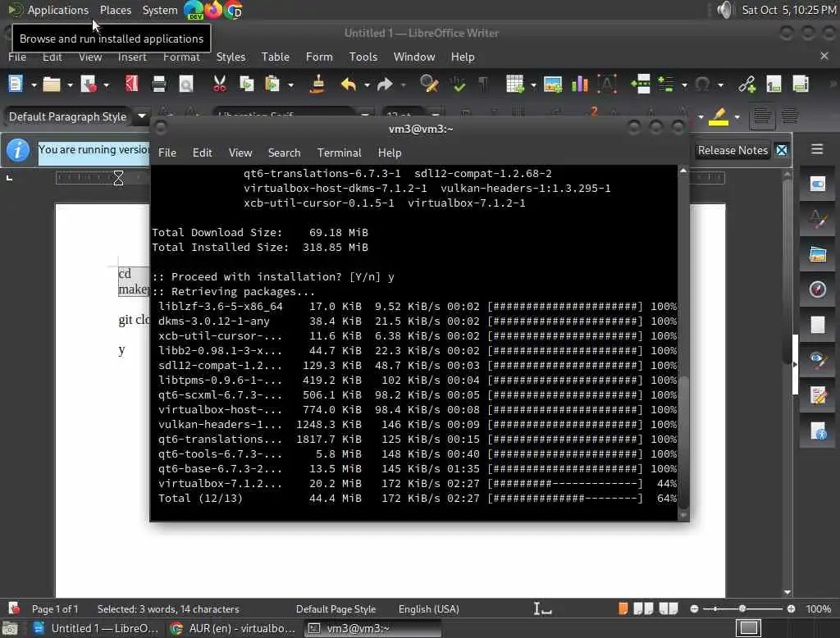This screenshot has height=638, width=840.
Task: Expand the Open file dropdown arrow
Action: (70, 84)
